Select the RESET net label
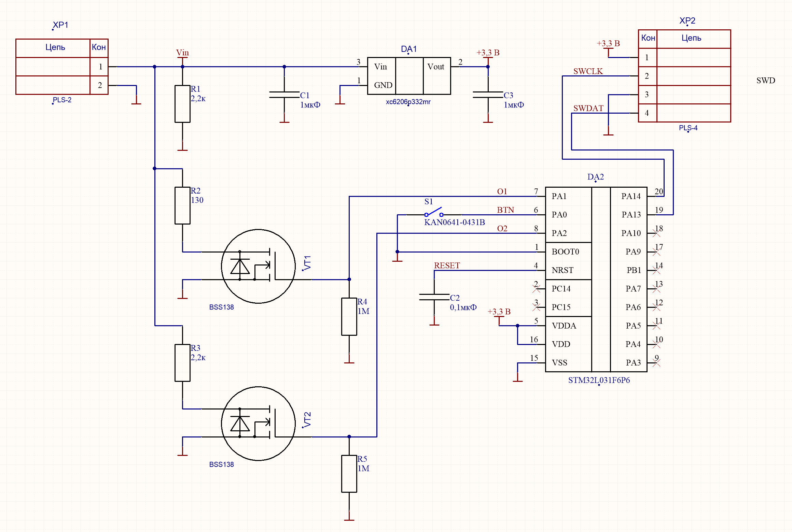This screenshot has height=532, width=792. 447,265
